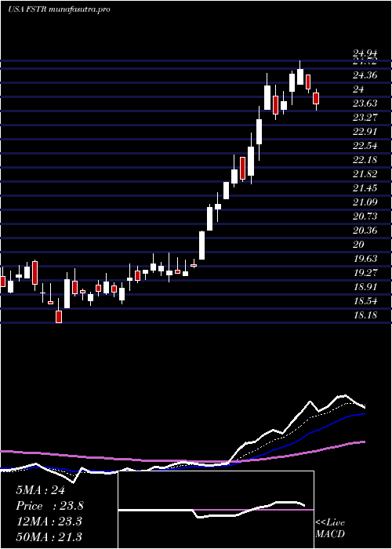
Task: Click the '5MA : 24' readout
Action: [x=40, y=490]
